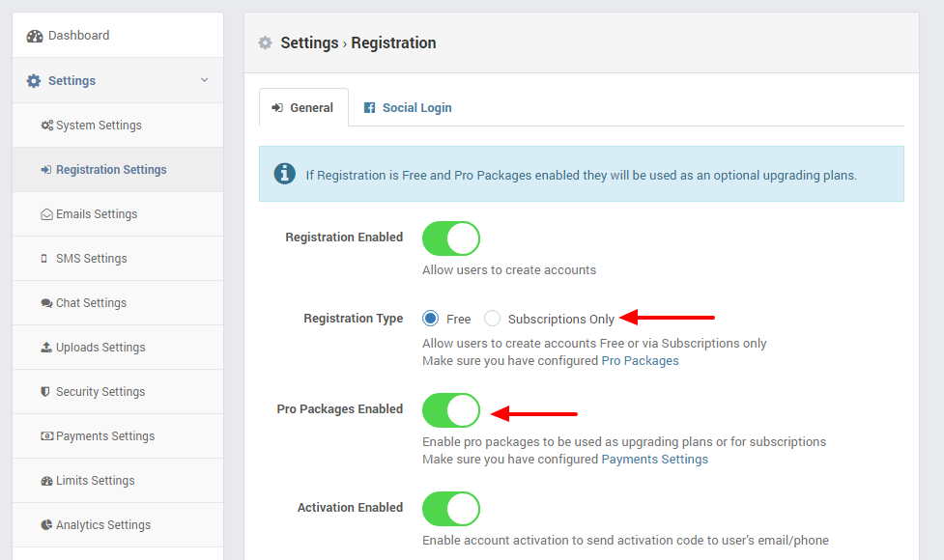This screenshot has height=560, width=944.
Task: Disable the Pro Packages Enabled switch
Action: coord(451,410)
